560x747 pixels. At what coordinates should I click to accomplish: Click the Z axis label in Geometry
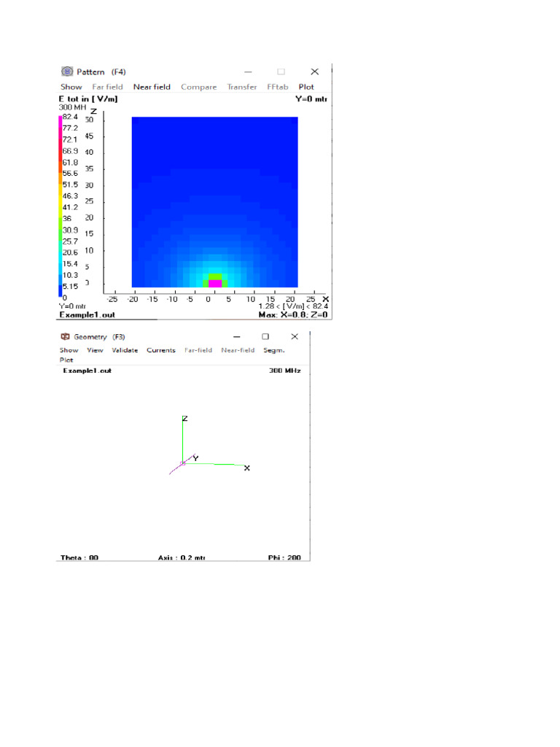[x=184, y=418]
